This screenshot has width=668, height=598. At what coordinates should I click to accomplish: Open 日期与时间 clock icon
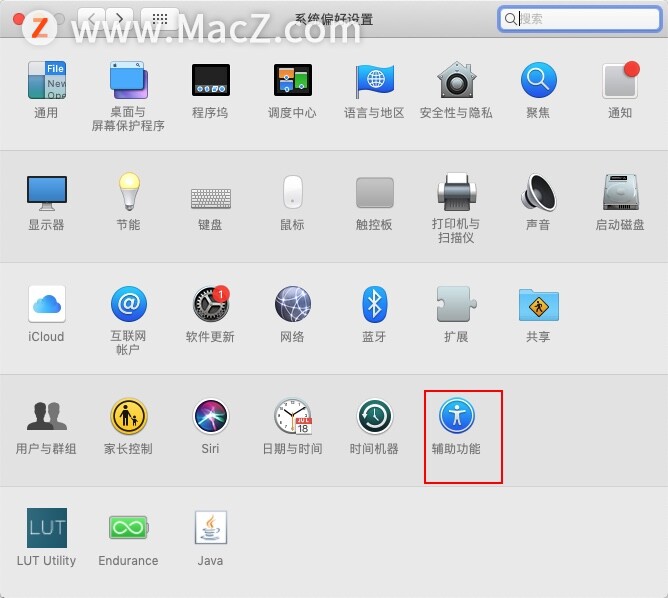click(x=293, y=416)
